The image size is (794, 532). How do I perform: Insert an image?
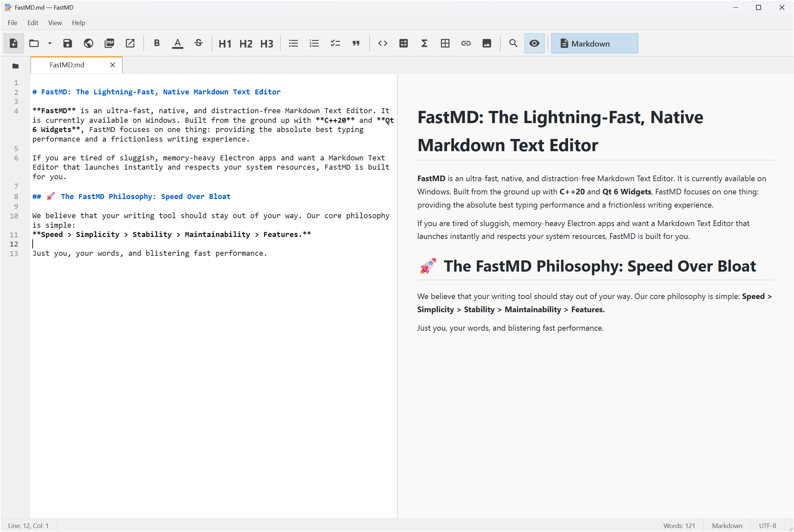[x=487, y=44]
